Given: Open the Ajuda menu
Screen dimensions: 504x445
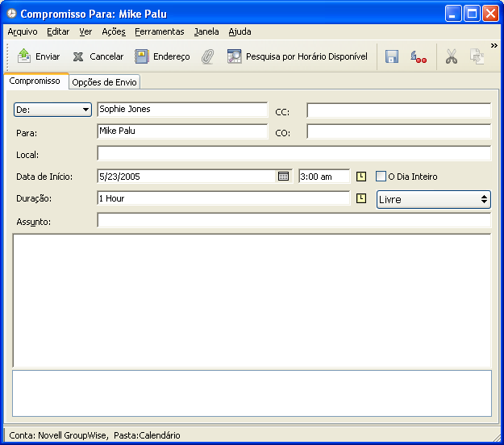Looking at the screenshot, I should [x=240, y=31].
